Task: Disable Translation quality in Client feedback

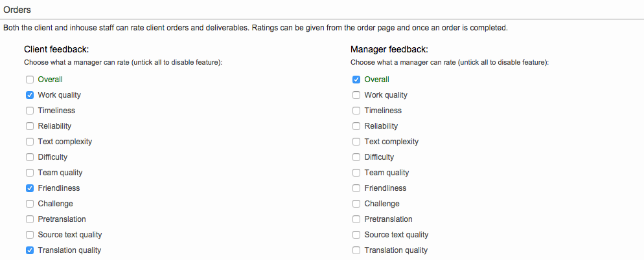Action: (x=30, y=250)
